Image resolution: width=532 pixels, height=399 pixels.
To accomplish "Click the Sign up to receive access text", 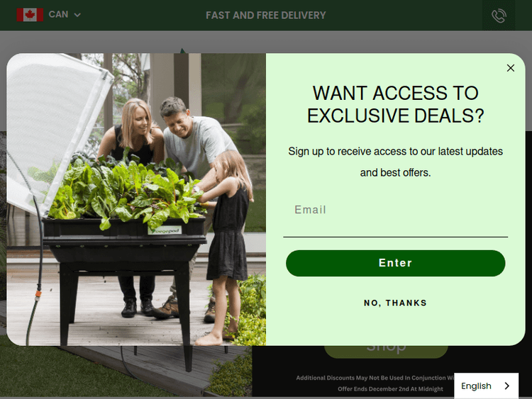I will pyautogui.click(x=395, y=162).
